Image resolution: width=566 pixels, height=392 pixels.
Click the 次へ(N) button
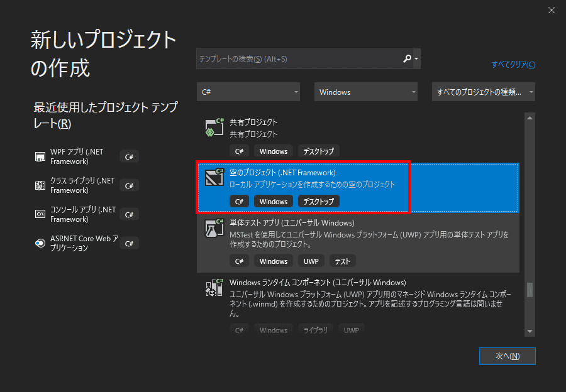[507, 356]
